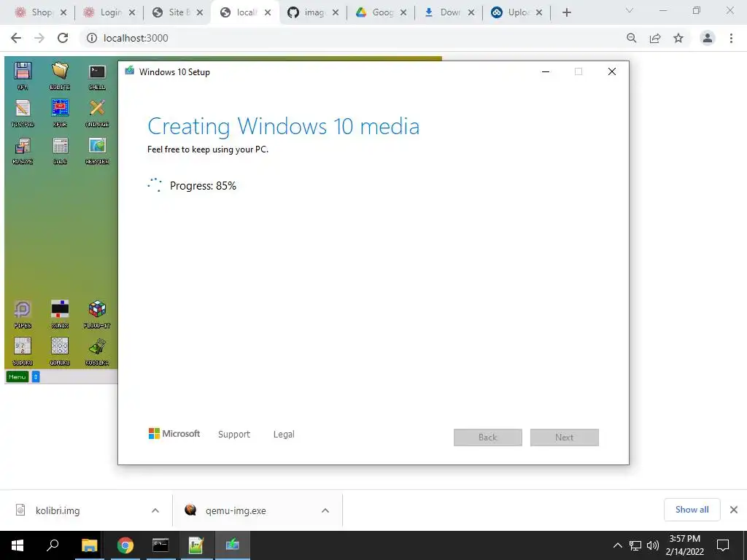Open the ANIMAGE drawing icon
The width and height of the screenshot is (747, 560).
tap(97, 108)
